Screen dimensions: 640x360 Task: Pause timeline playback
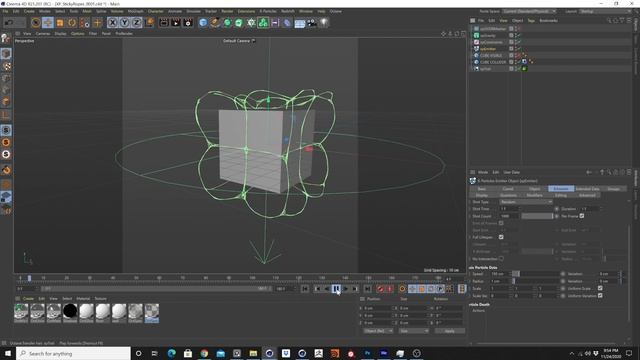click(336, 289)
